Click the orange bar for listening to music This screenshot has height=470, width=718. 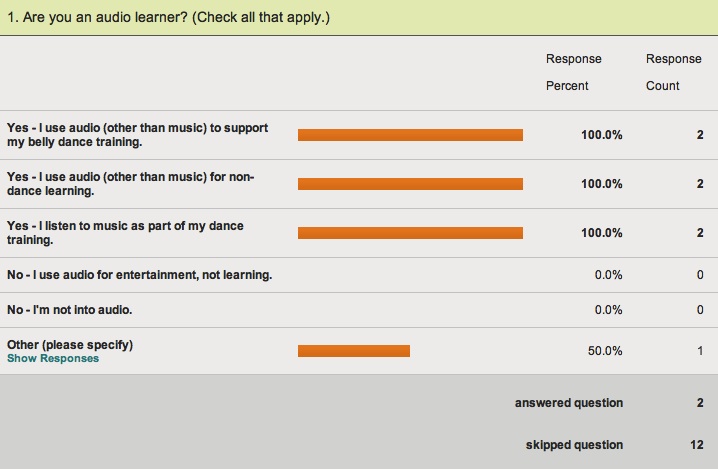click(410, 233)
